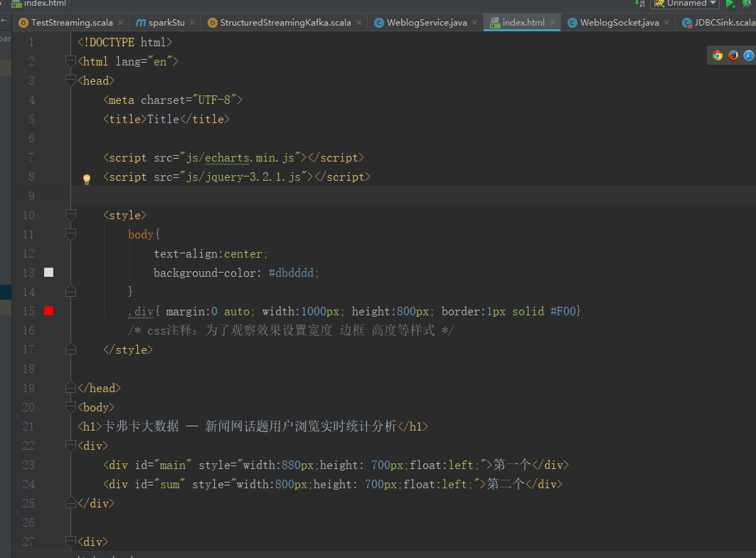Click the DOCTYPE declaration on line 1
This screenshot has width=756, height=558.
124,43
